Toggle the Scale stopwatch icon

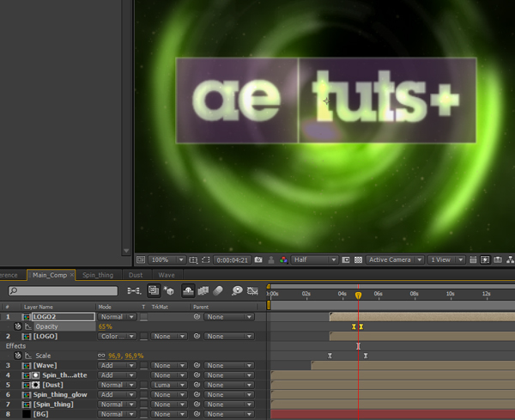[18, 356]
